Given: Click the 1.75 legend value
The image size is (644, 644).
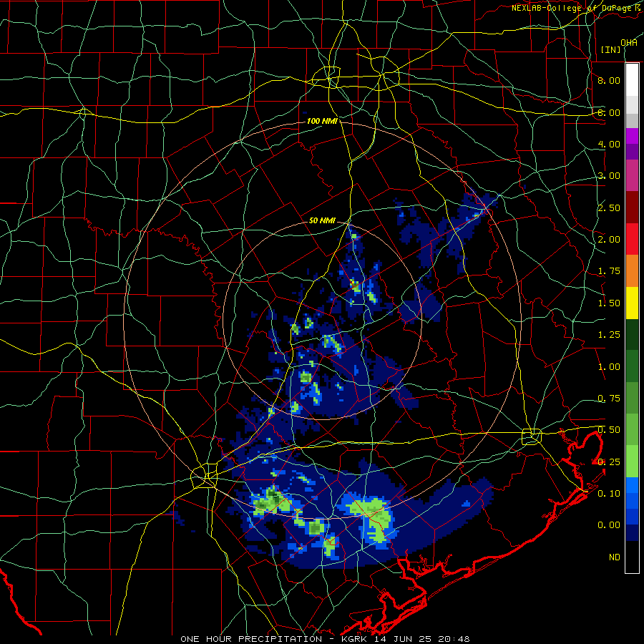Looking at the screenshot, I should click(609, 271).
